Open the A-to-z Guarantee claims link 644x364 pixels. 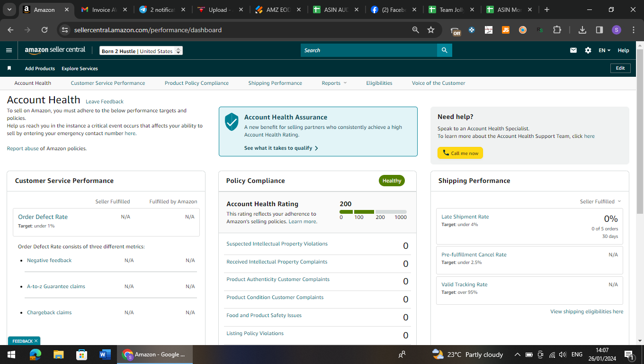click(56, 286)
